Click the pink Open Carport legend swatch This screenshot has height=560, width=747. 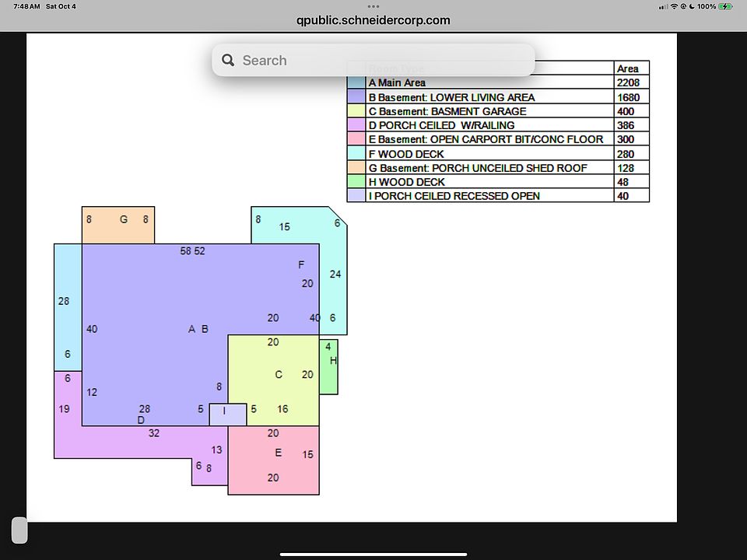tap(356, 139)
